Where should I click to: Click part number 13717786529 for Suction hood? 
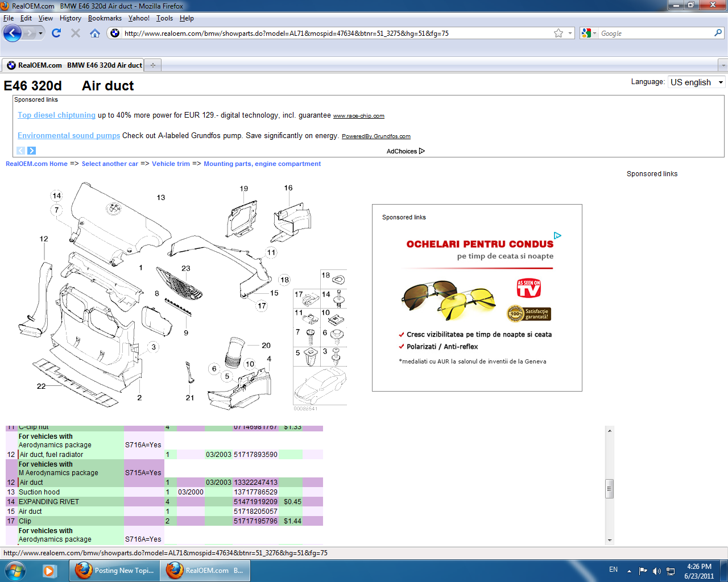click(255, 492)
